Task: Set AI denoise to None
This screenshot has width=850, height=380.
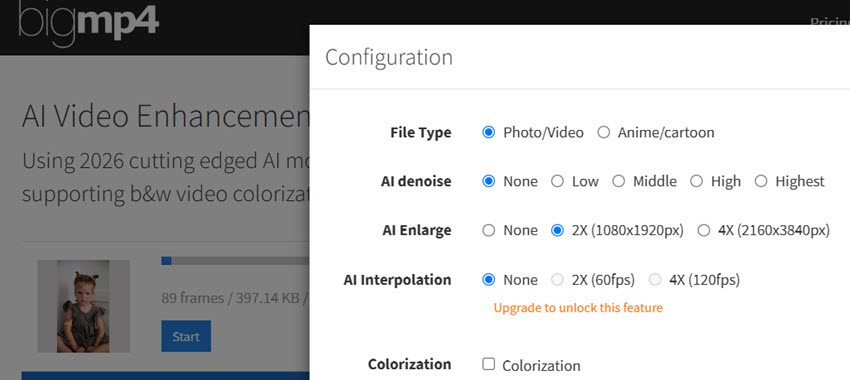Action: pos(488,181)
